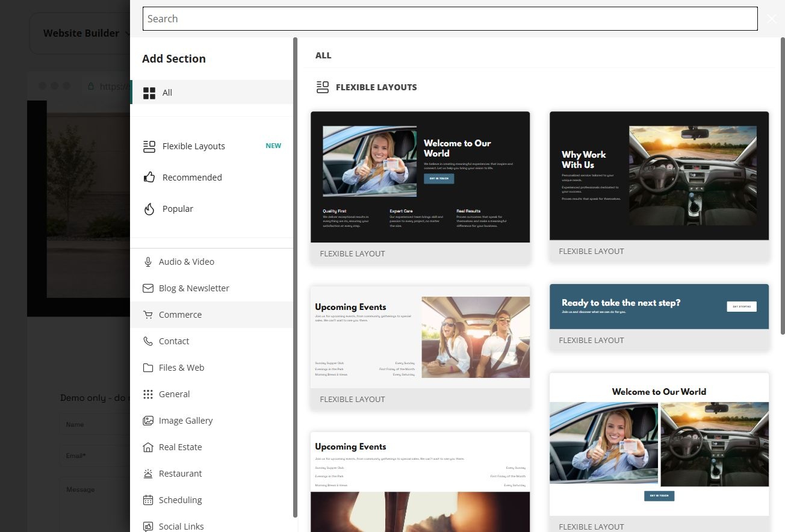
Task: Click the Email field in background form
Action: click(95, 456)
